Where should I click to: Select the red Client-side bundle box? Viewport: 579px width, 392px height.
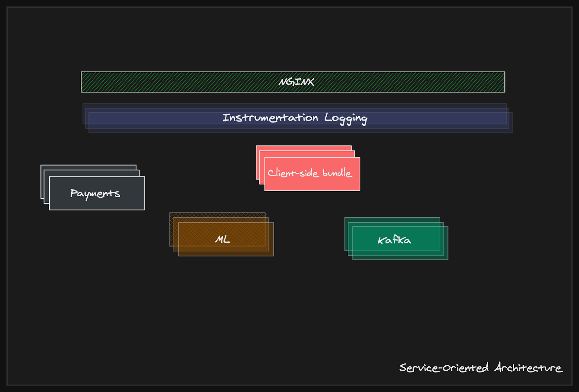click(x=308, y=168)
